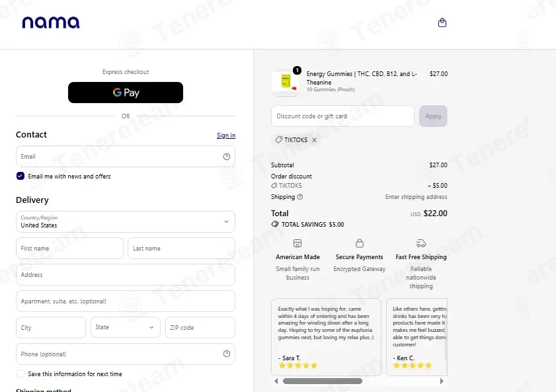Click the First name field

tap(69, 248)
